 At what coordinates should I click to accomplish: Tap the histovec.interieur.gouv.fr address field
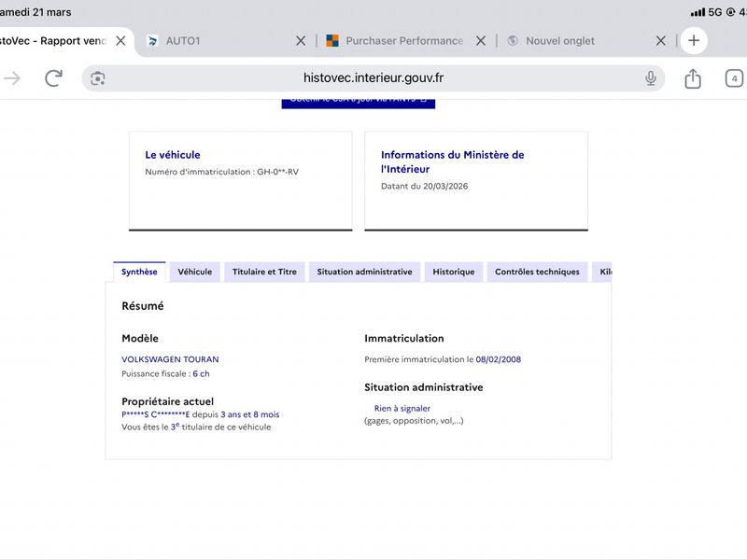click(x=373, y=78)
